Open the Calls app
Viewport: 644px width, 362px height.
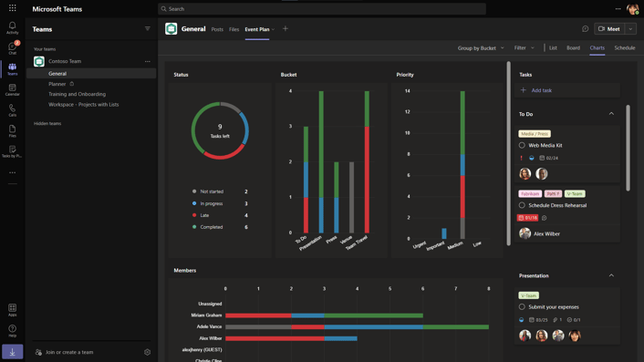tap(13, 110)
